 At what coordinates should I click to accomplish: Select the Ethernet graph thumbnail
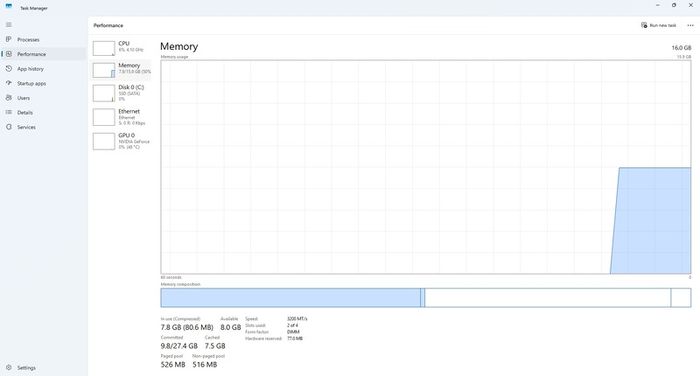104,117
